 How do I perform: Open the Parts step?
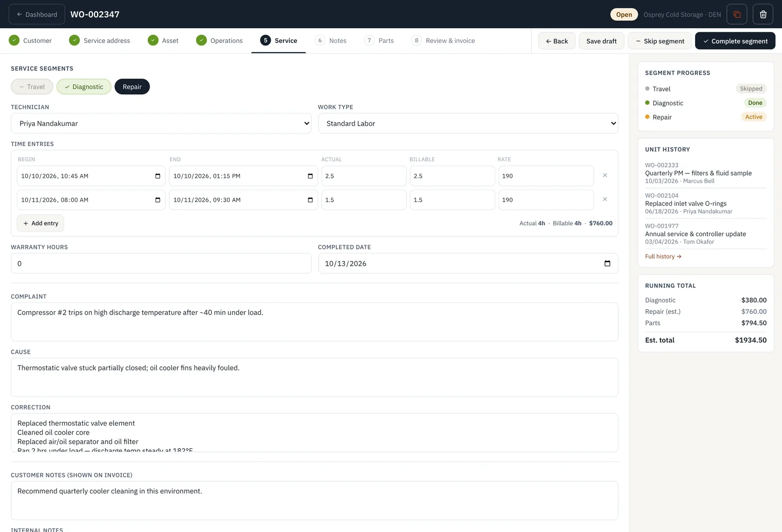click(x=379, y=41)
